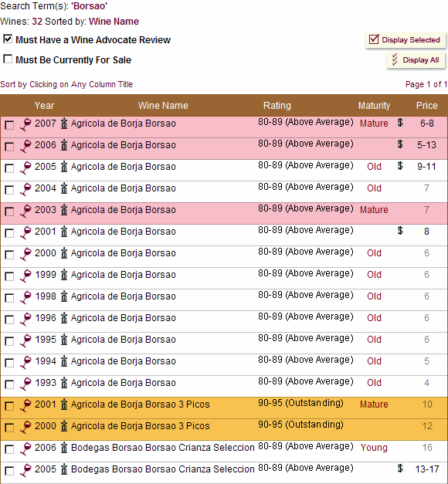The width and height of the screenshot is (448, 484).
Task: Click bottle icon for 2000 Agricola de Borja Borsao
Action: point(64,252)
